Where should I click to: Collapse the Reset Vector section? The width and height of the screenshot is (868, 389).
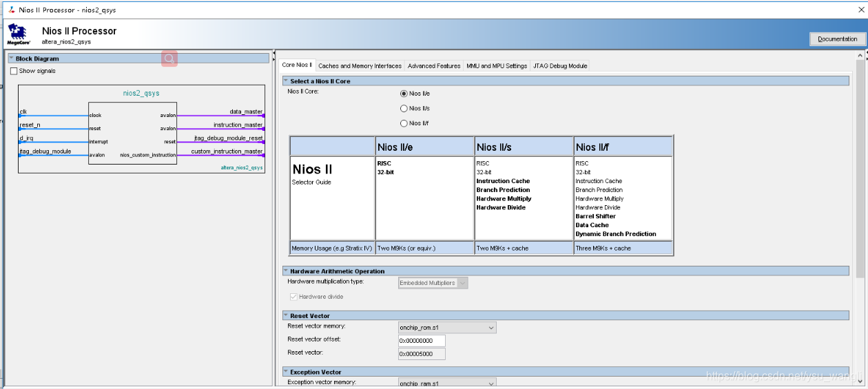pyautogui.click(x=285, y=316)
